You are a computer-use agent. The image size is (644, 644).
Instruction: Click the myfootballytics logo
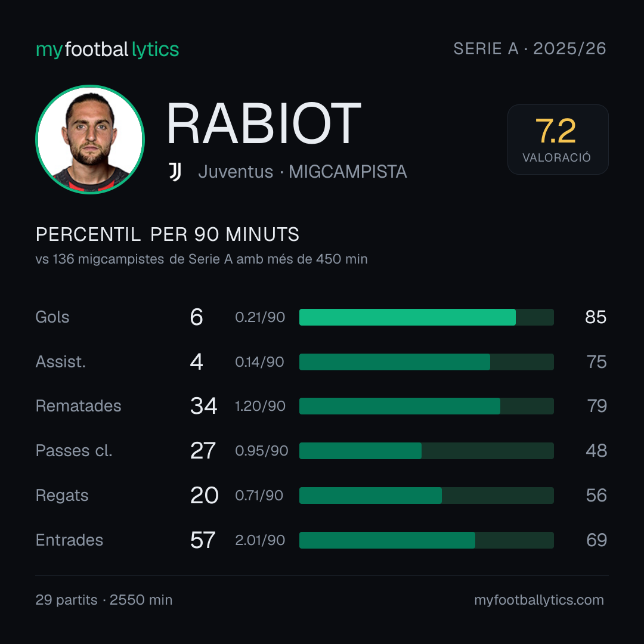coord(107,49)
